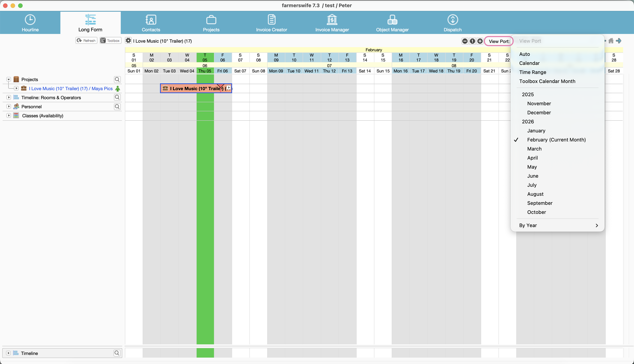Collapse the Projects tree node
Viewport: 634px width, 364px height.
point(9,80)
